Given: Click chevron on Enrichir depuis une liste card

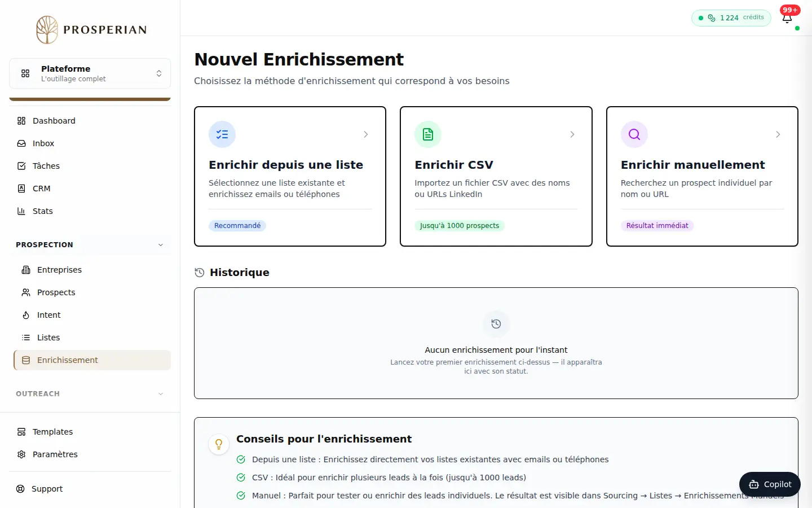Looking at the screenshot, I should pos(365,134).
